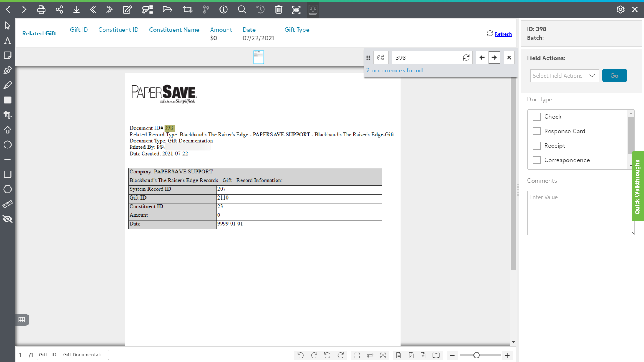Toggle annotation visibility eye icon
The image size is (644, 362).
pos(8,219)
